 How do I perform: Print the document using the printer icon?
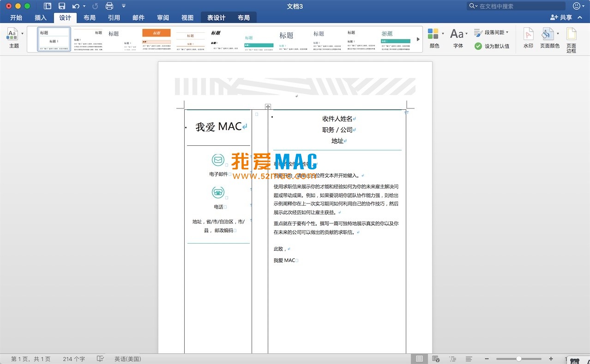(109, 6)
